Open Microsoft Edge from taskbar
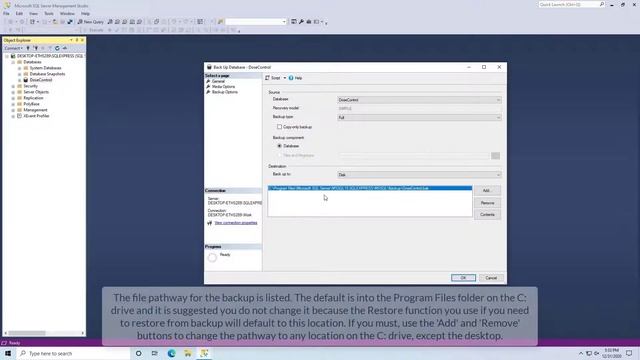The width and height of the screenshot is (640, 360). point(171,353)
